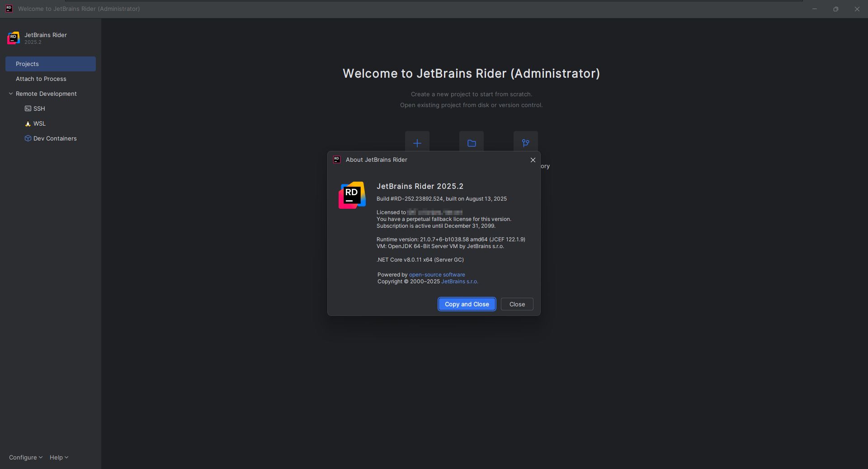
Task: Close the main Rider window
Action: click(x=857, y=9)
